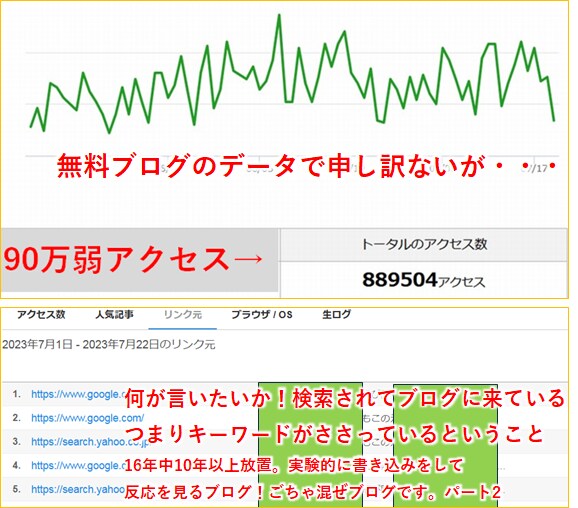This screenshot has width=578, height=508.
Task: Open third-ranked search.yahoo.co.jp link
Action: pos(90,441)
